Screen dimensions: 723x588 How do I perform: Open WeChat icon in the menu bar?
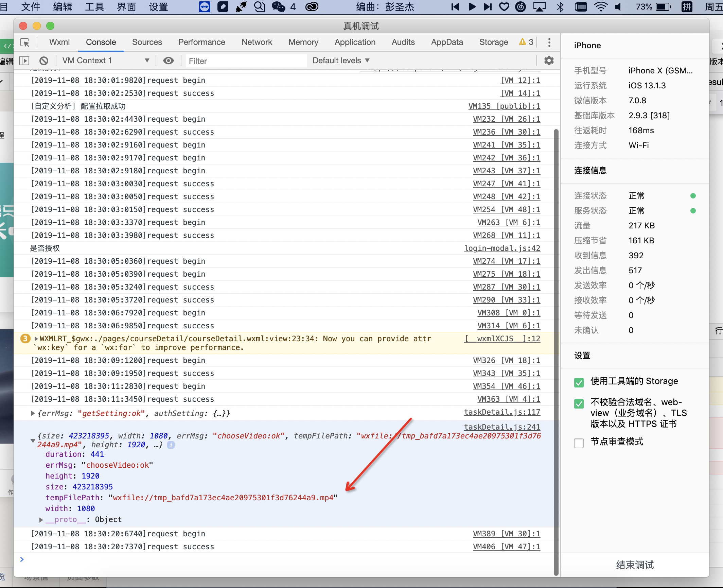[x=278, y=7]
